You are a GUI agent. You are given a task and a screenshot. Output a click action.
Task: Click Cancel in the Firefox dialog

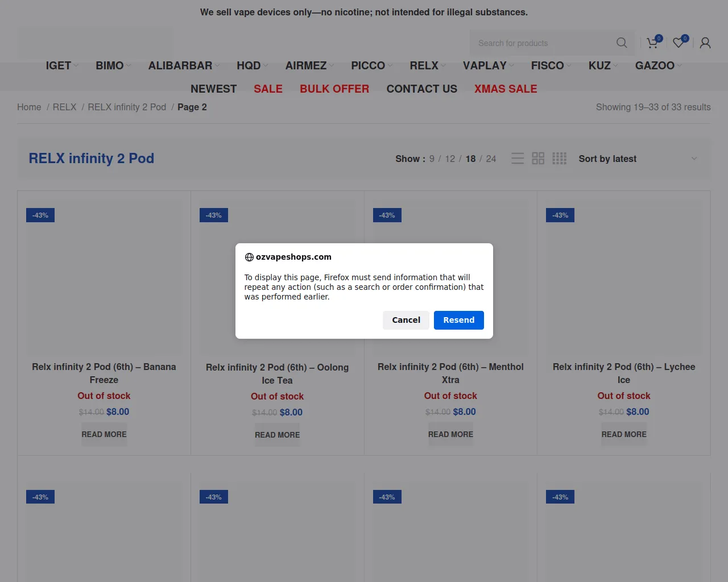click(x=406, y=320)
